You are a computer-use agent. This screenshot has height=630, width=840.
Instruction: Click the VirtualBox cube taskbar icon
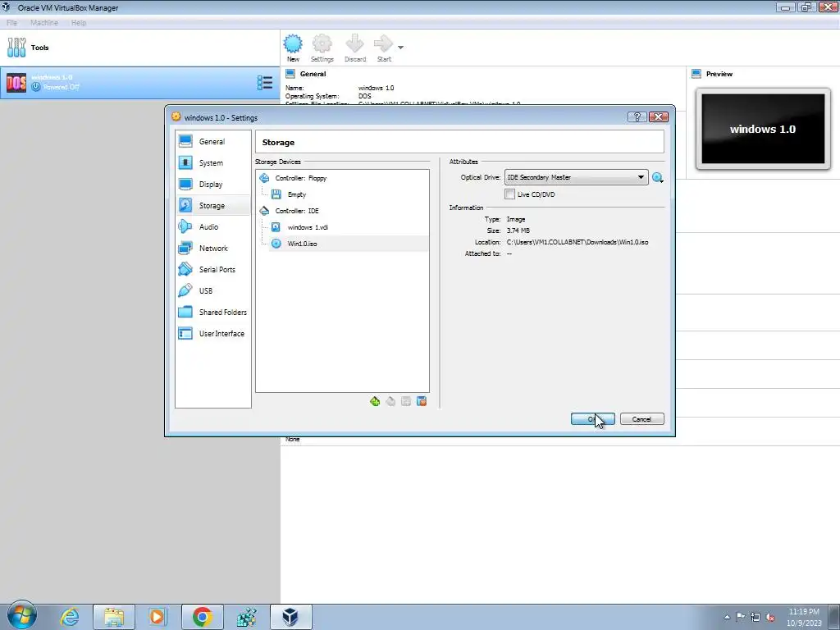coord(290,617)
